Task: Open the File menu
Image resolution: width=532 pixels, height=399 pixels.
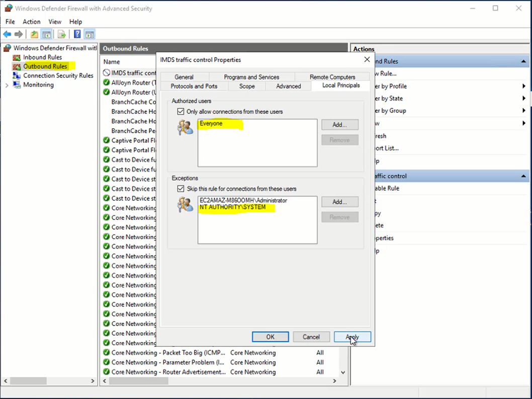Action: (x=10, y=22)
